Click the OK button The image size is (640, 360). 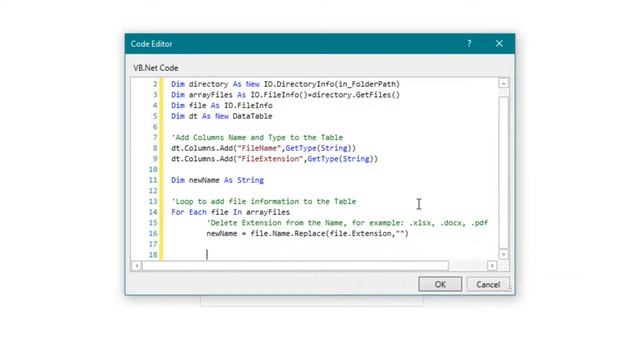coord(440,284)
